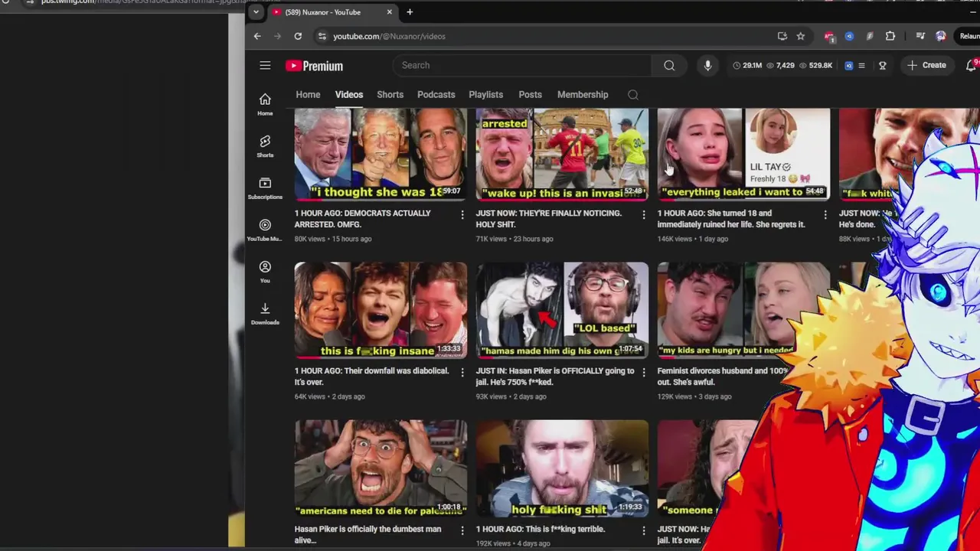Open Shorts in the sidebar
This screenshot has width=980, height=551.
click(265, 145)
